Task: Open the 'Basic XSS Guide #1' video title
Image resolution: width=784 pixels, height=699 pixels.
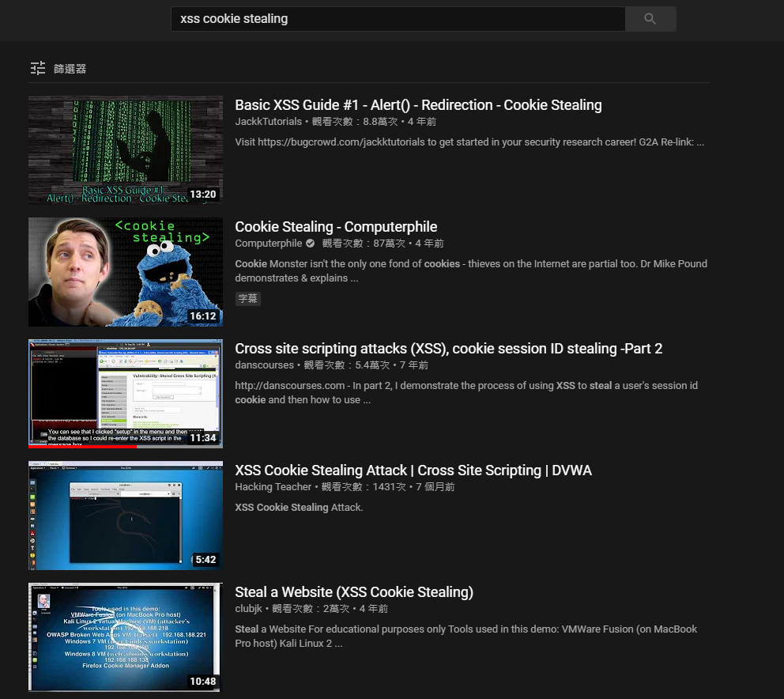Action: (x=418, y=105)
